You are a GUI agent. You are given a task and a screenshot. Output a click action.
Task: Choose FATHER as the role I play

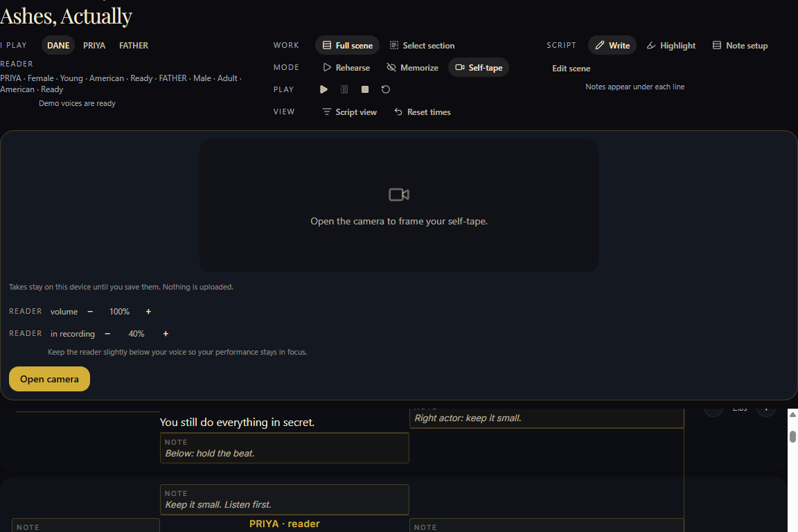(x=134, y=45)
